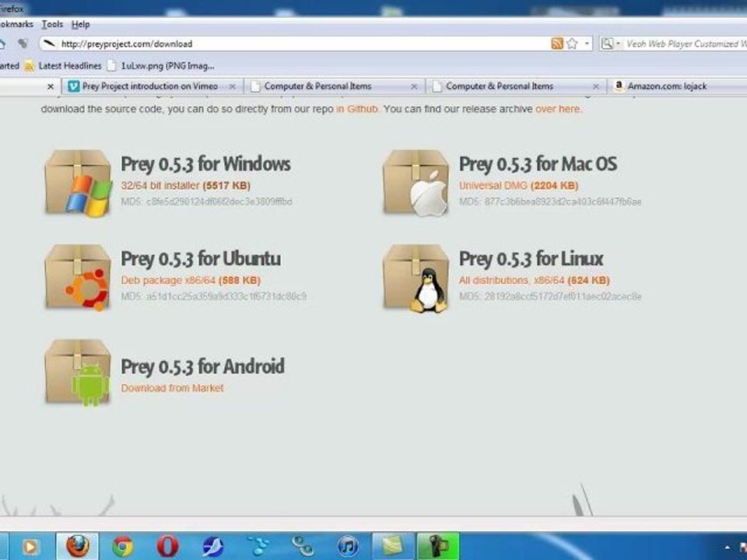
Task: Open the address bar history dropdown arrow
Action: (587, 44)
